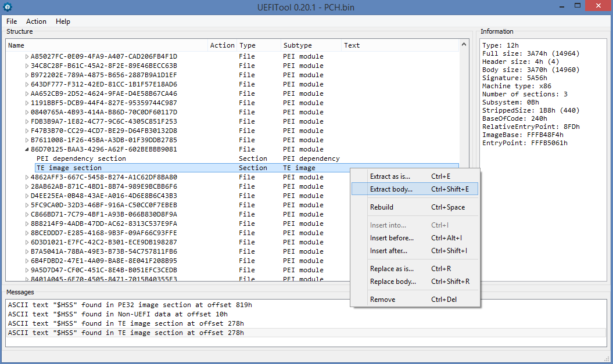Select file 5FC9CA0D-32D3-46BF-916A-C50CC0F7EBEB
The height and width of the screenshot is (364, 613).
(103, 205)
